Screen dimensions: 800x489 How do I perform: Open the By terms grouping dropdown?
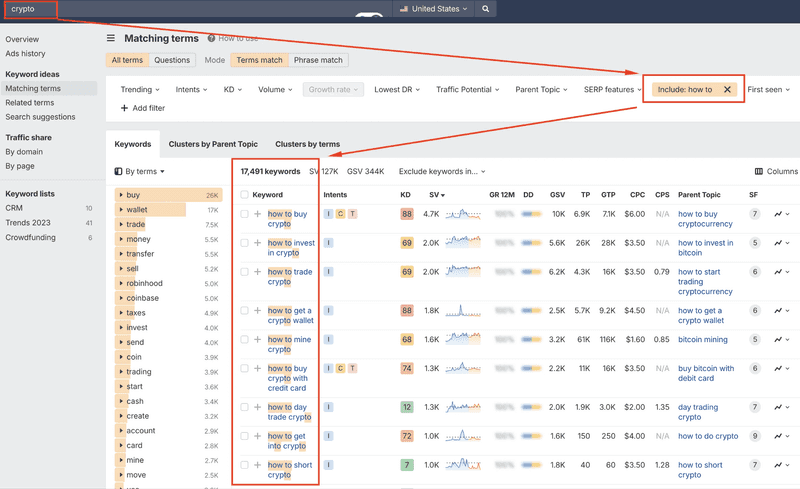[x=140, y=172]
